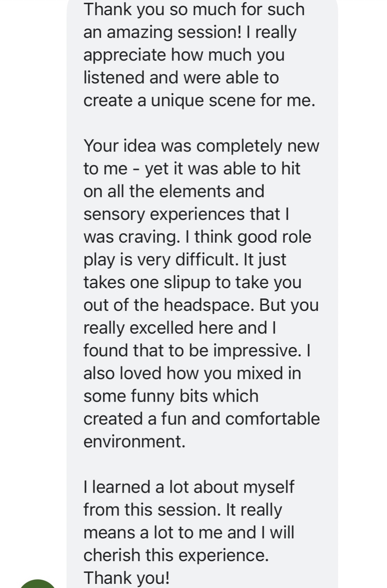Click the green sender avatar circle
Screen dimensions: 387x588
tap(37, 583)
